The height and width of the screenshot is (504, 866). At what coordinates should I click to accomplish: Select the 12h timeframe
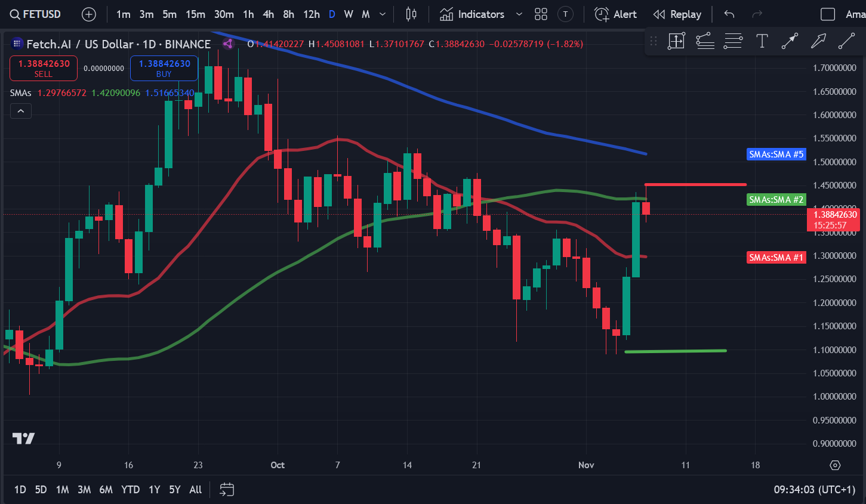pyautogui.click(x=312, y=14)
